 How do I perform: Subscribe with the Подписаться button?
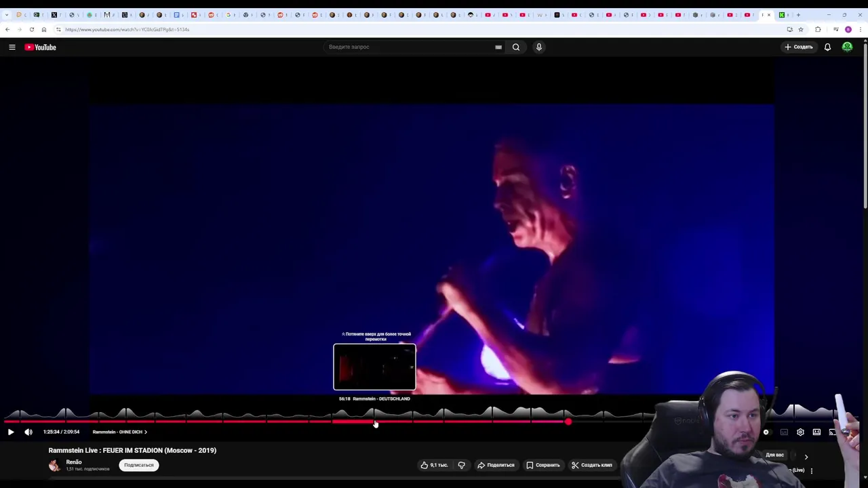coord(139,465)
